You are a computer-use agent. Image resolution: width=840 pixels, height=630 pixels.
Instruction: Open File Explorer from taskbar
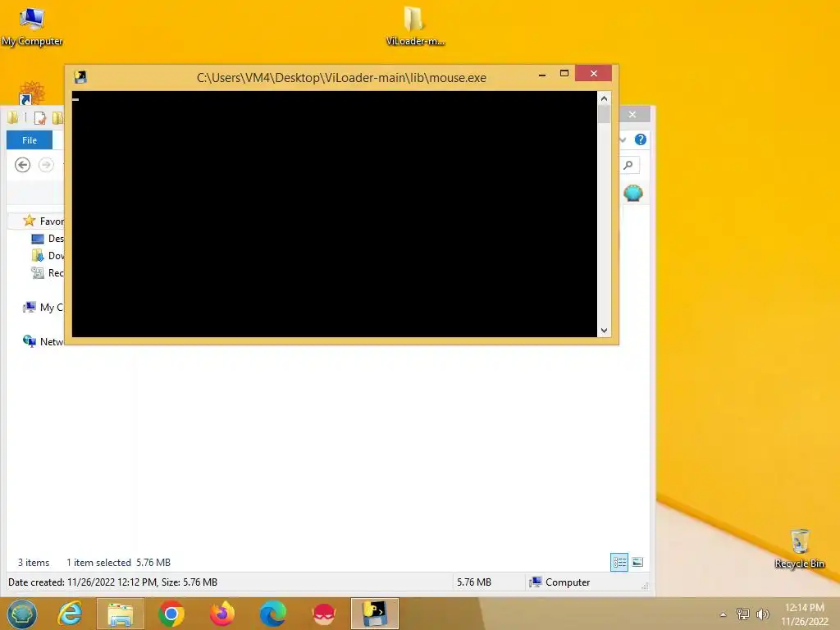[120, 614]
